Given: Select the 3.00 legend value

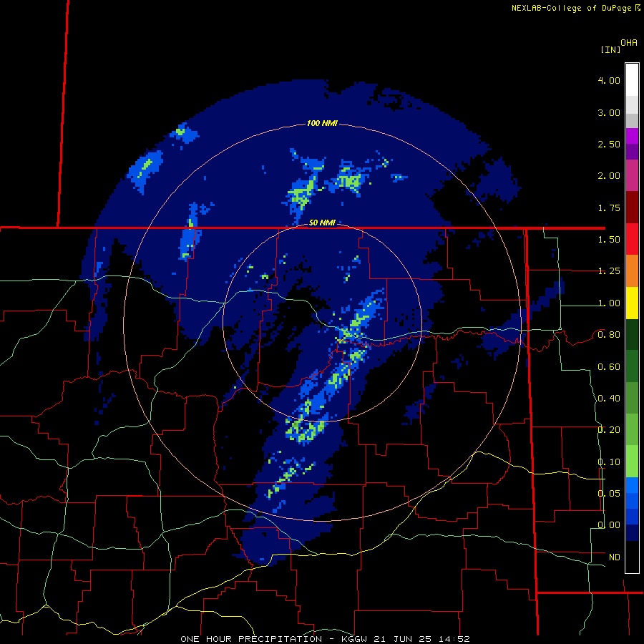Looking at the screenshot, I should coord(609,112).
